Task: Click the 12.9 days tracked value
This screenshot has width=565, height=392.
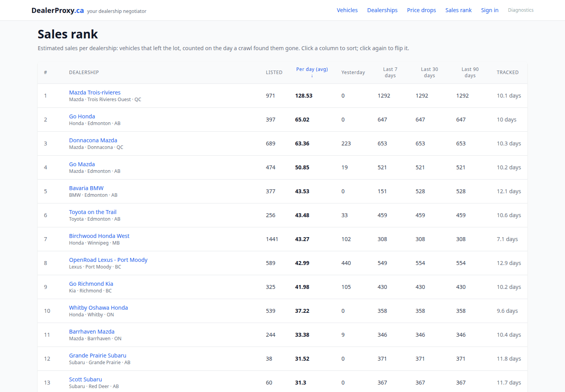Action: point(509,263)
